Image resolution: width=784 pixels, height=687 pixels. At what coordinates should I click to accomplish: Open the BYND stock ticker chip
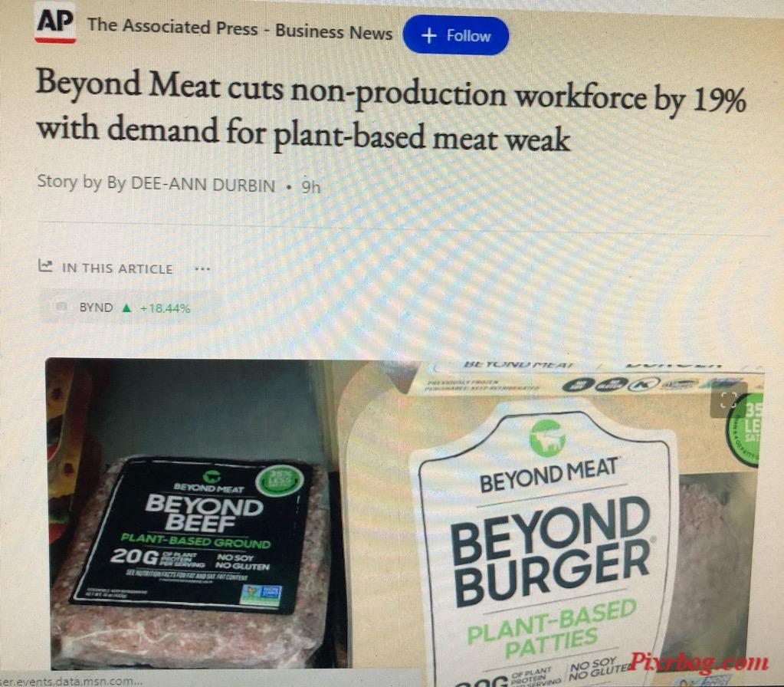[129, 307]
